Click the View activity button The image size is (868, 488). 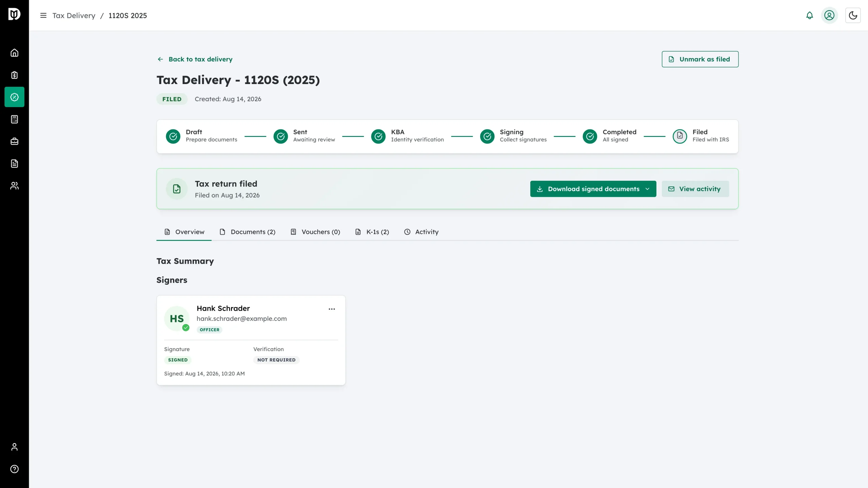pyautogui.click(x=695, y=189)
